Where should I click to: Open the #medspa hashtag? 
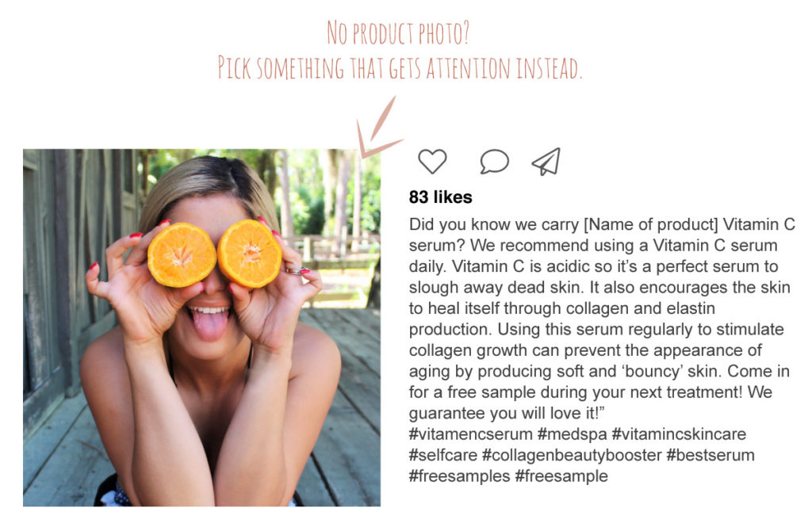tap(573, 434)
